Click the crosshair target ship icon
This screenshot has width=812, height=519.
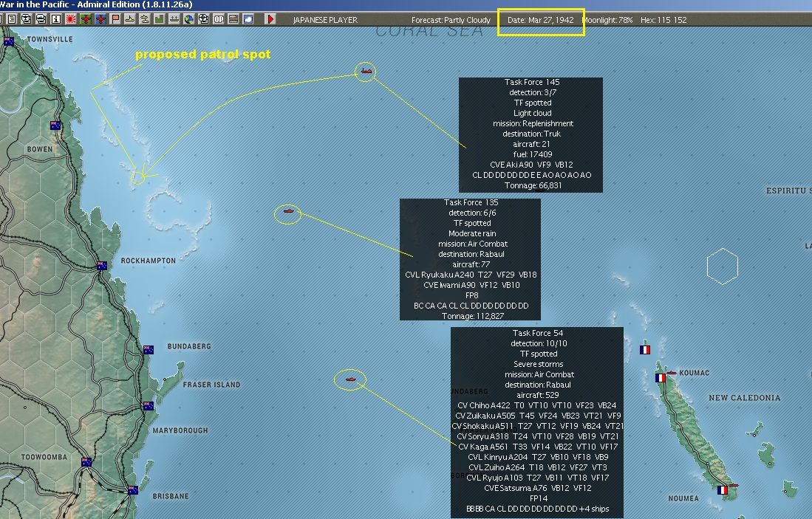click(x=204, y=19)
